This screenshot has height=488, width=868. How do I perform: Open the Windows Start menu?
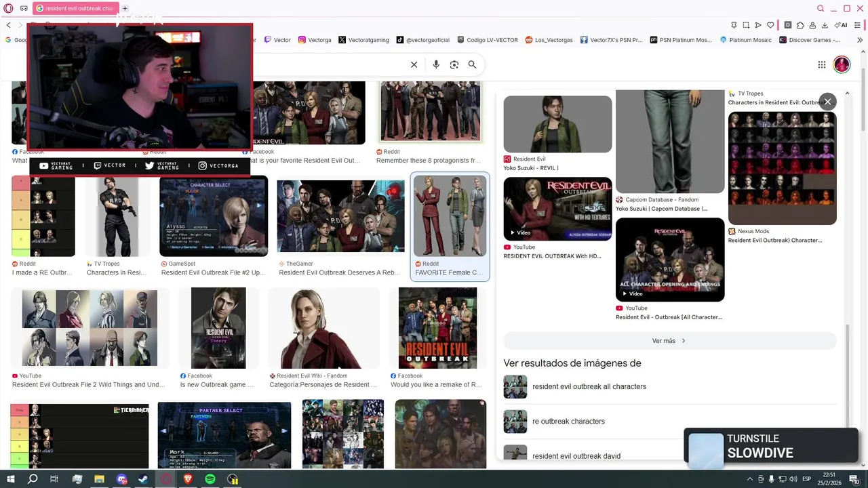11,479
